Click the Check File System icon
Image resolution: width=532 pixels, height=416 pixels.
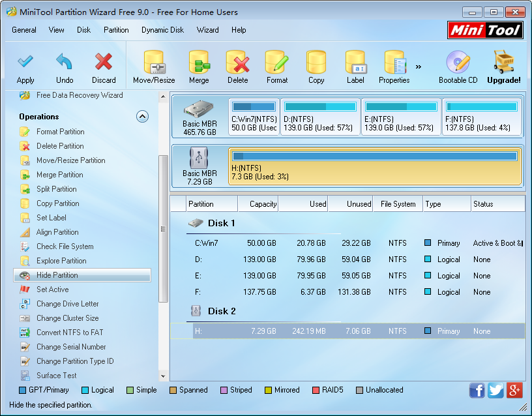[25, 246]
